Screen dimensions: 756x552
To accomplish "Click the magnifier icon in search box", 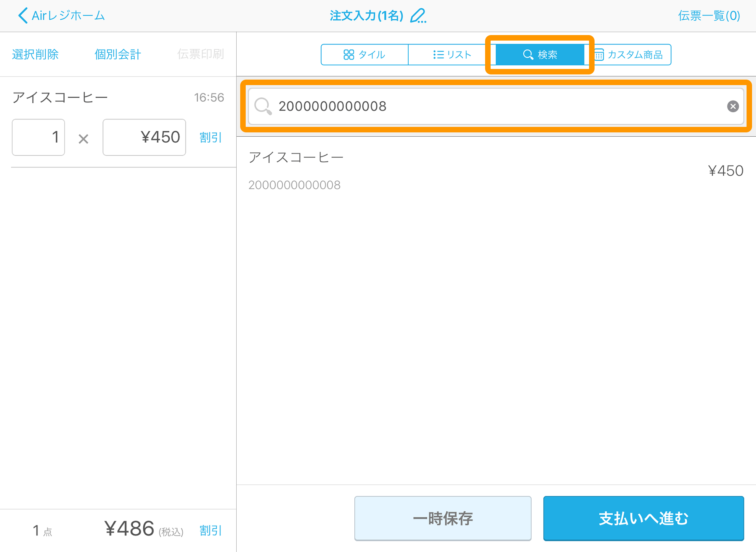I will pyautogui.click(x=263, y=106).
